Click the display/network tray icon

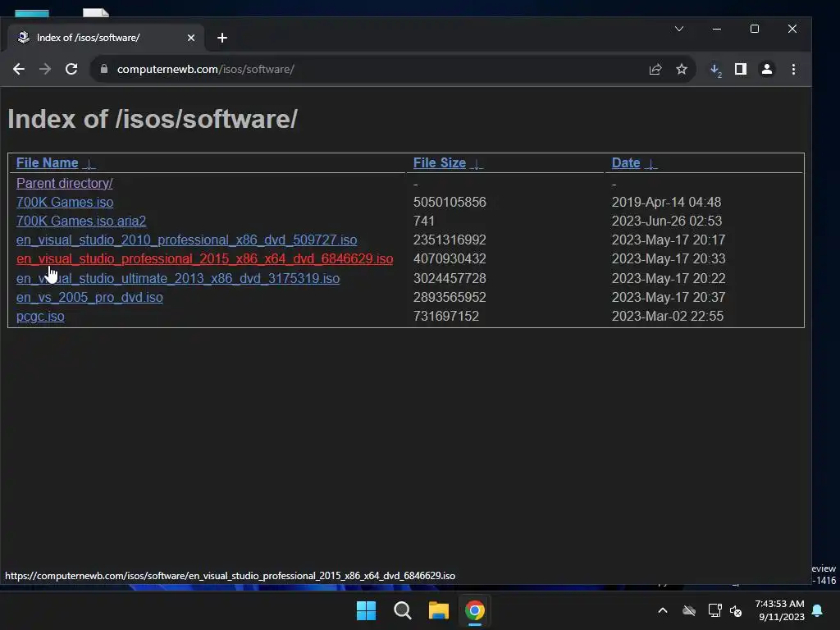click(x=714, y=610)
